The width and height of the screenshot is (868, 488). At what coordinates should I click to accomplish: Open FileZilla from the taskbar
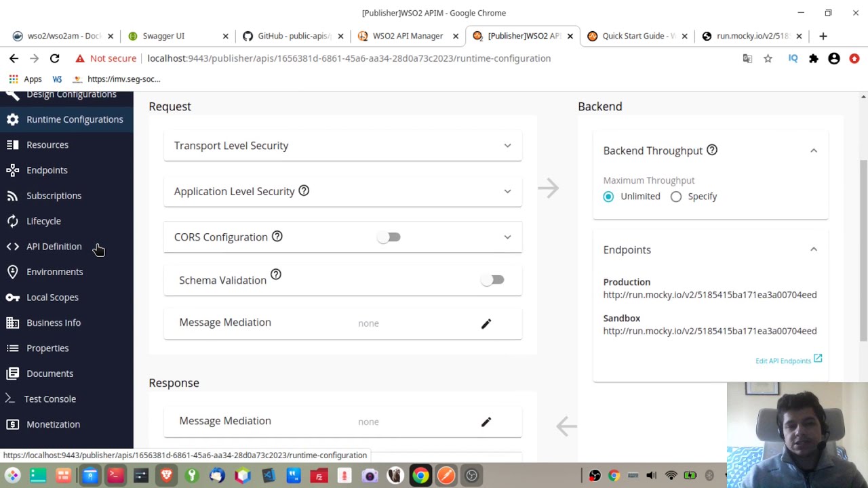tap(319, 476)
